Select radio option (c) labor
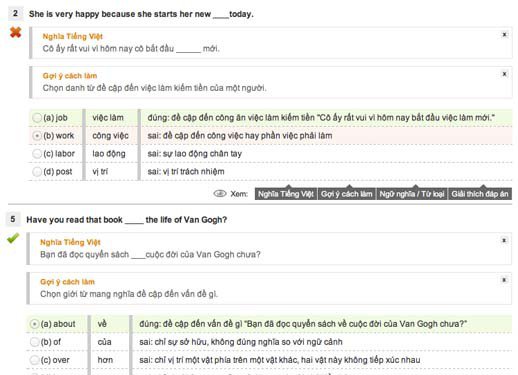The image size is (518, 375). tap(37, 154)
